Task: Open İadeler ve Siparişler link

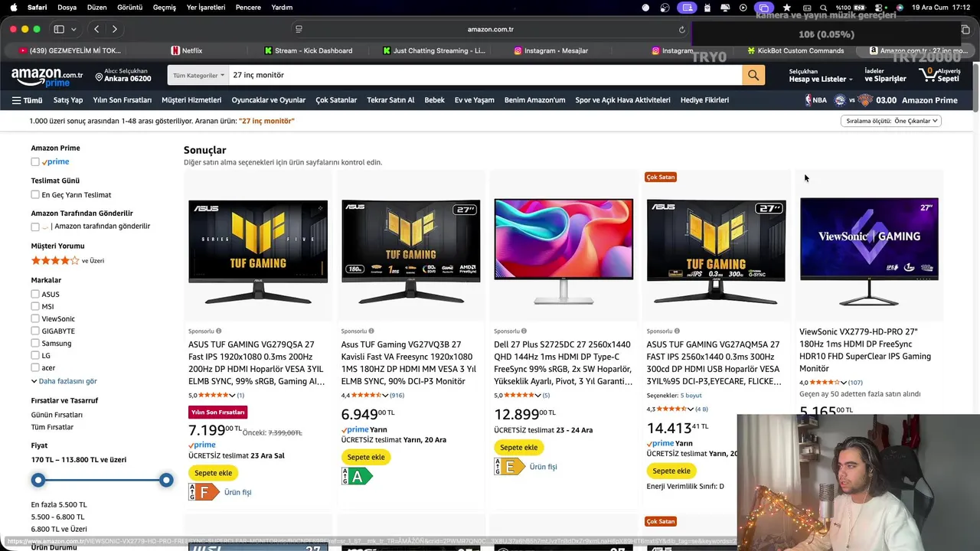Action: coord(885,75)
